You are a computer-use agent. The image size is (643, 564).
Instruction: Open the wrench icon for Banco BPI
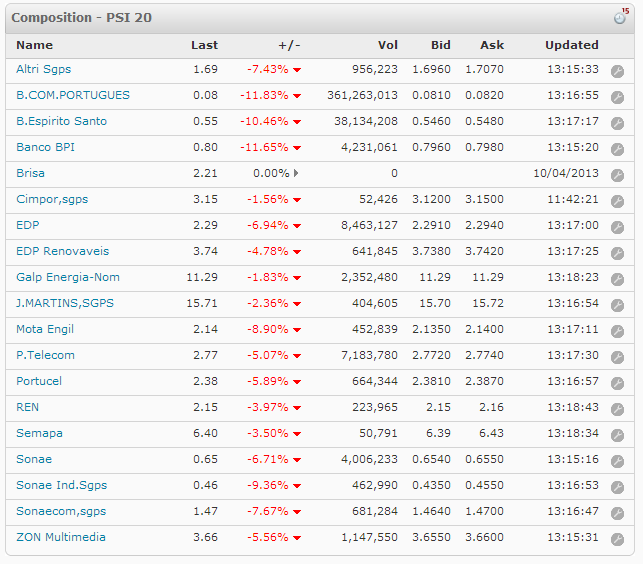pos(617,149)
